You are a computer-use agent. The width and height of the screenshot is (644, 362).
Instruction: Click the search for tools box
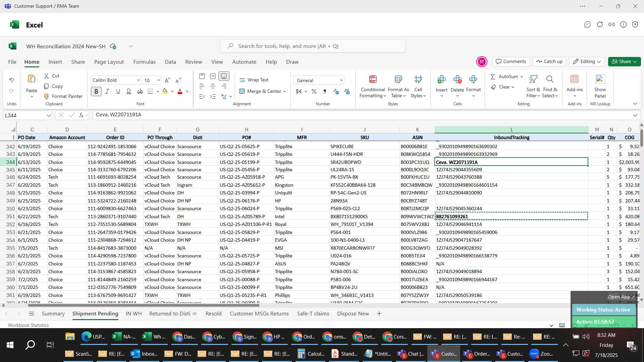tap(313, 46)
